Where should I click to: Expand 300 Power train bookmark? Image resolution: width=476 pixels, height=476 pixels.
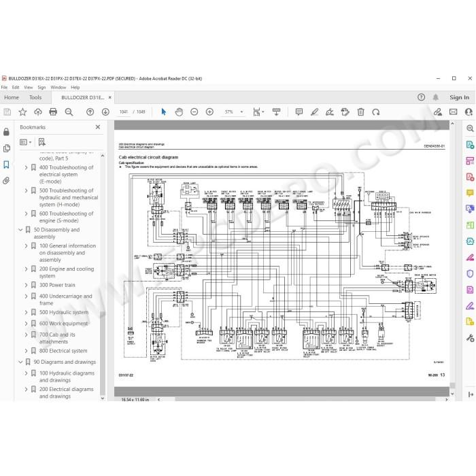pos(26,285)
